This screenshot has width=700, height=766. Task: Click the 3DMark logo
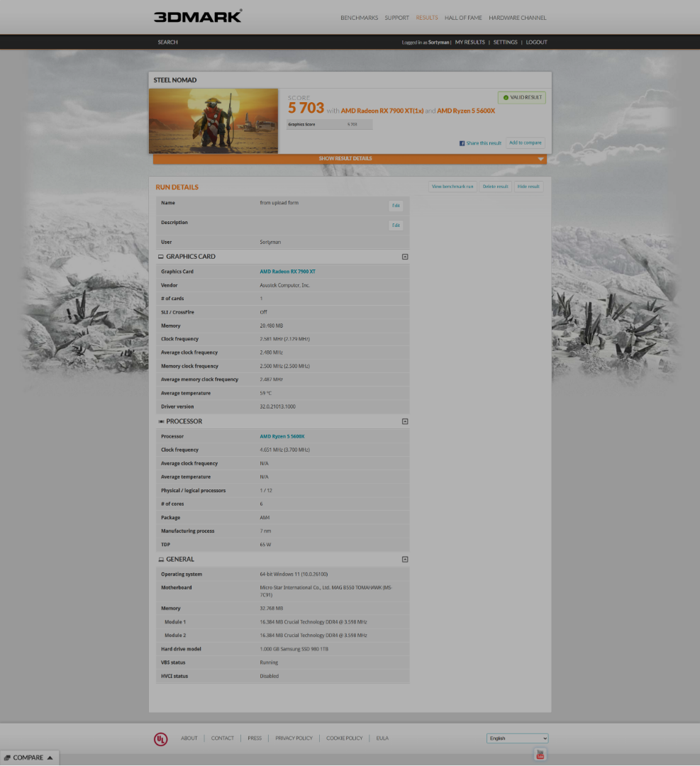coord(198,16)
